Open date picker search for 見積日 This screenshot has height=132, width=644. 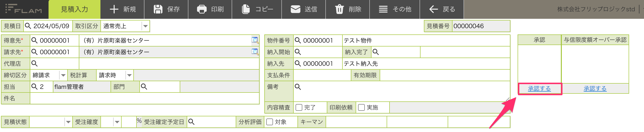coord(28,26)
